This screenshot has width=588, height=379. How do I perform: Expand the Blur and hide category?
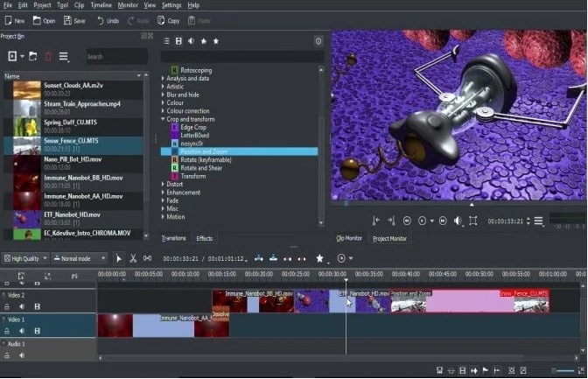[163, 95]
